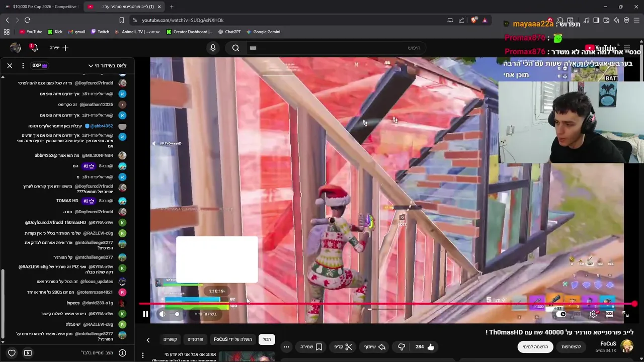Viewport: 644px width, 362px height.
Task: Pause the live video
Action: pyautogui.click(x=145, y=314)
